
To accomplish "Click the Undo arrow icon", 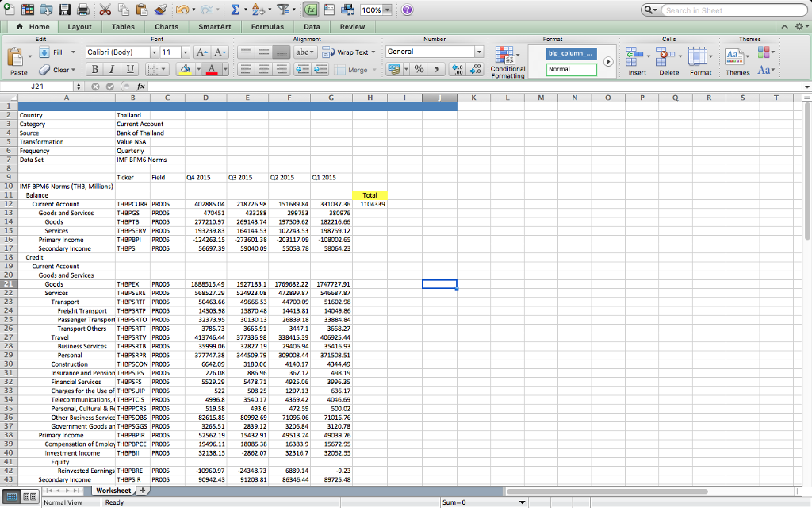I will [x=182, y=10].
